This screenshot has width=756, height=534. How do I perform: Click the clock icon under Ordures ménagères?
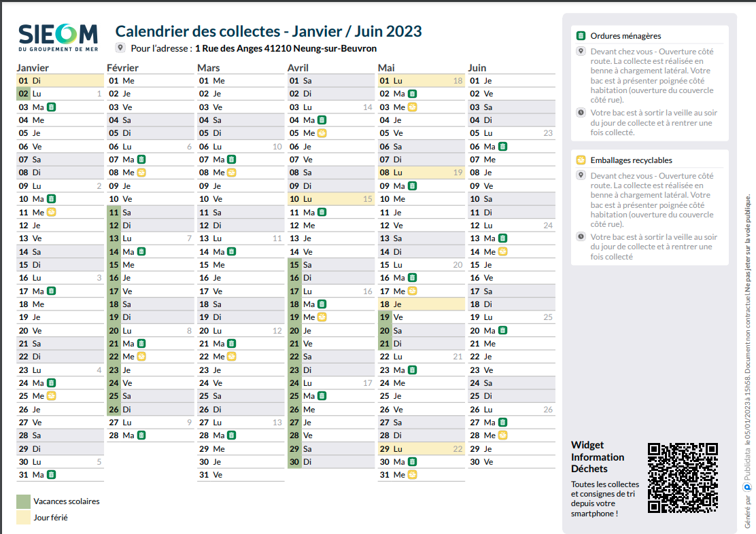[x=581, y=113]
